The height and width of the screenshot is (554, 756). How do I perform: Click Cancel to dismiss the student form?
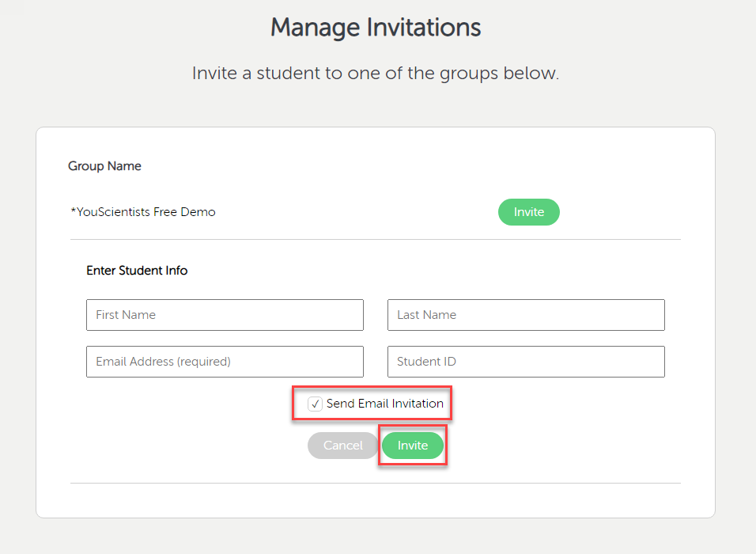[342, 446]
